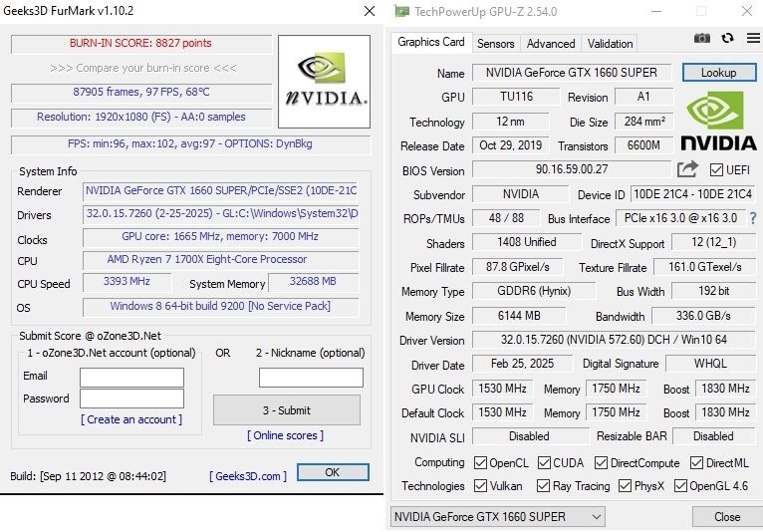
Task: Click the 32688 MB System Memory value
Action: pos(314,282)
